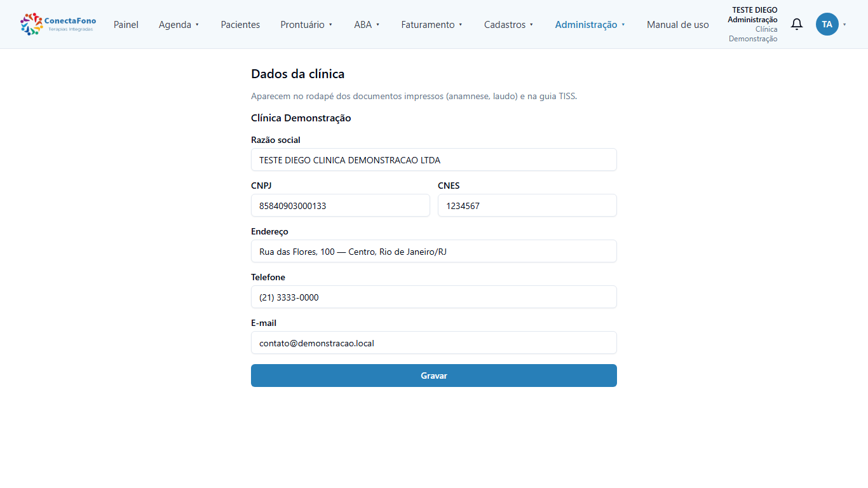The height and width of the screenshot is (488, 868).
Task: Open the Manual de uso link
Action: point(678,25)
